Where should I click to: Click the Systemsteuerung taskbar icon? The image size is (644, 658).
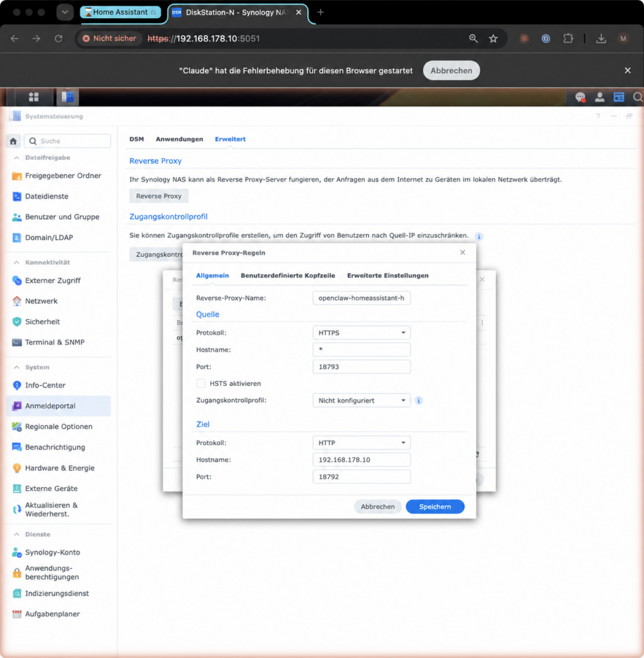pos(67,97)
